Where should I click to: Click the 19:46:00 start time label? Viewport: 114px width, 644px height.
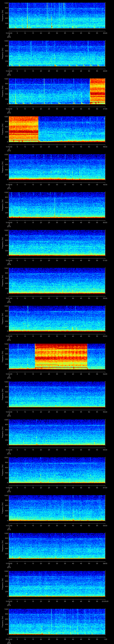click(9, 109)
